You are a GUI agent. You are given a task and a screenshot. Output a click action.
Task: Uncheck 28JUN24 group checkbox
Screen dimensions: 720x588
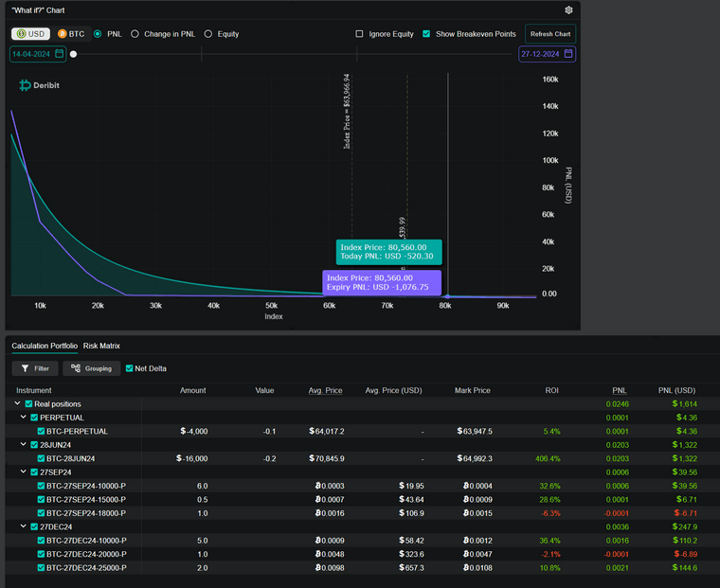point(34,445)
